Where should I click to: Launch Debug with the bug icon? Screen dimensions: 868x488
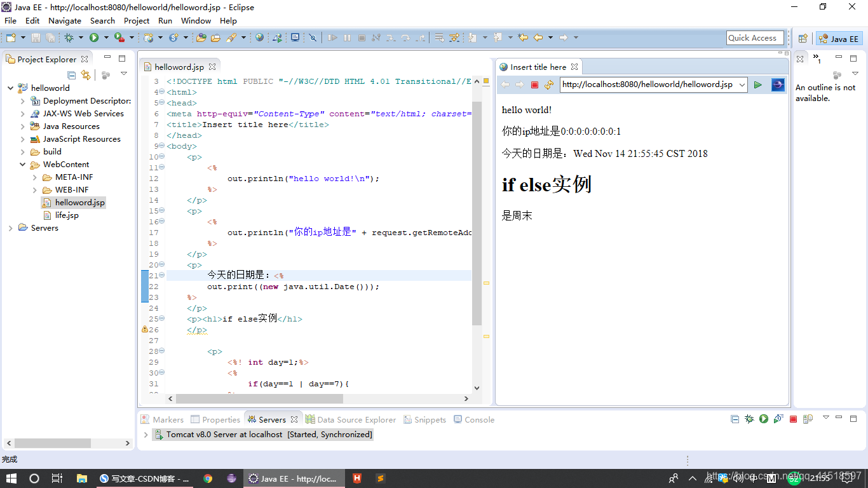69,38
